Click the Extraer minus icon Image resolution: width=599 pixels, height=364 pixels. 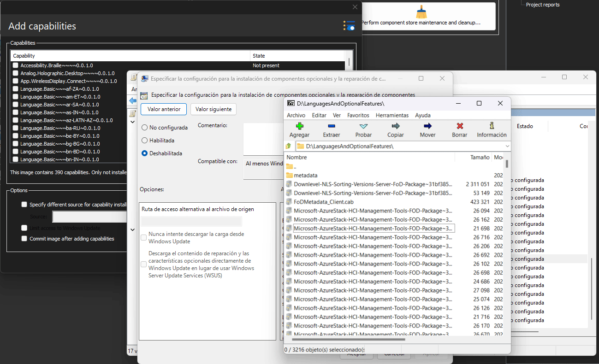pos(331,126)
